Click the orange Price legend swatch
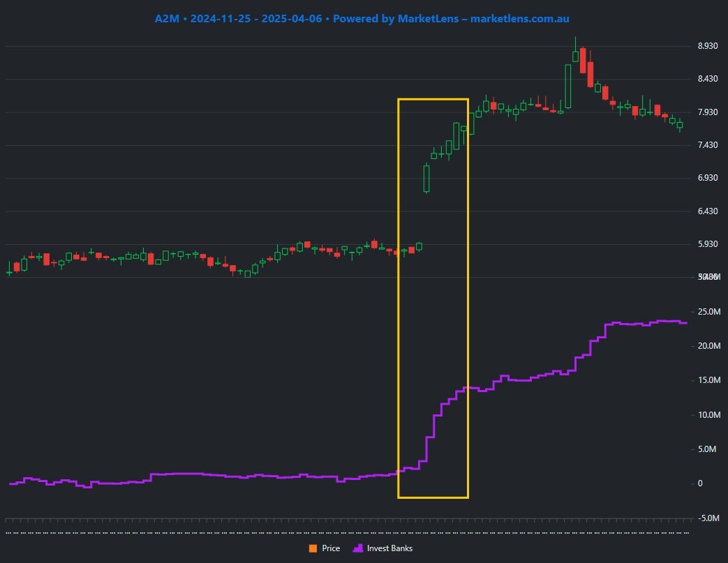Screen dimensions: 728x563 pyautogui.click(x=314, y=548)
